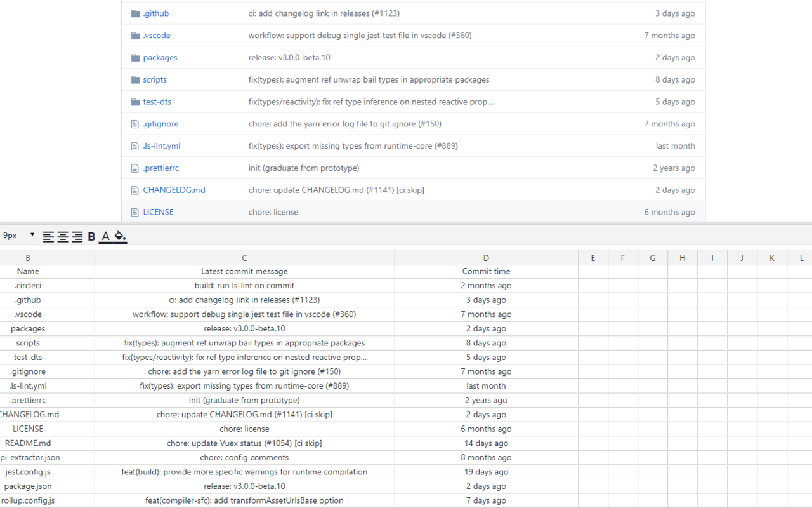The width and height of the screenshot is (812, 508).
Task: Open the CHANGELOG.md file link
Action: [174, 190]
